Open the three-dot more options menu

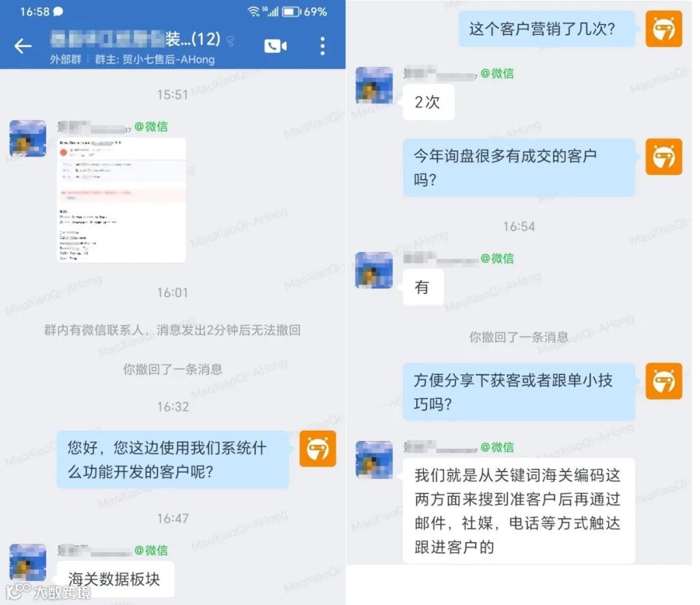coord(322,46)
